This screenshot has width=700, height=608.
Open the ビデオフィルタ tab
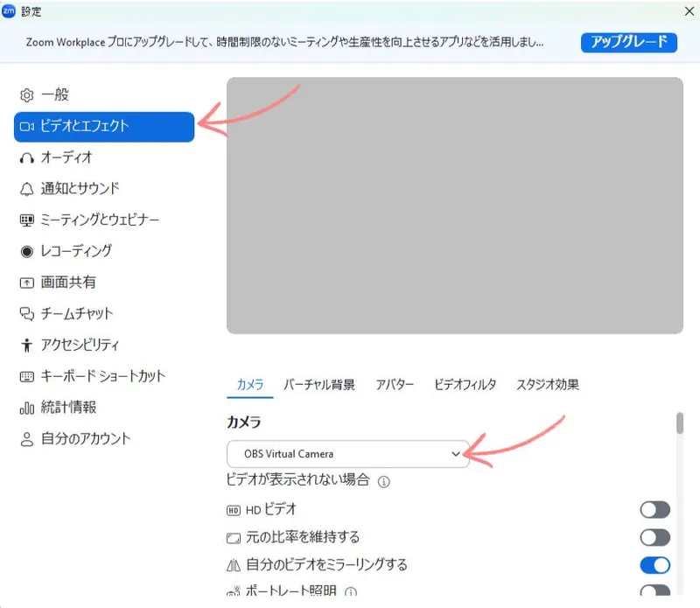point(465,385)
